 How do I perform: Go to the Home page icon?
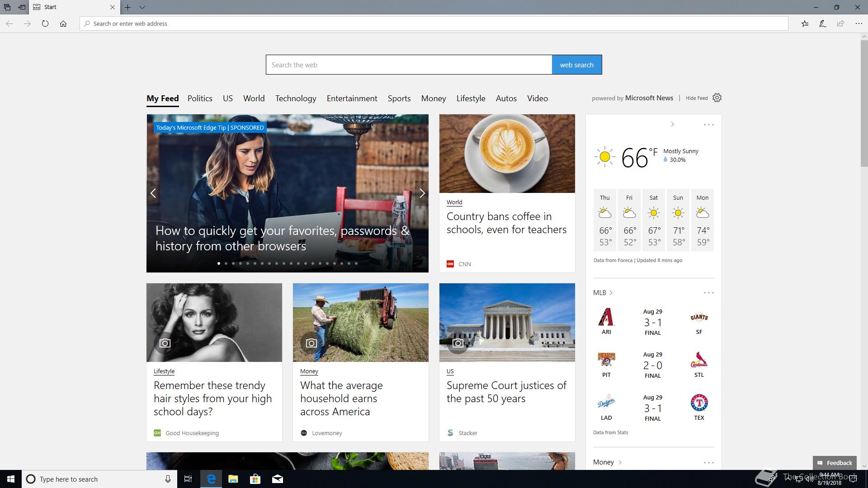tap(63, 23)
